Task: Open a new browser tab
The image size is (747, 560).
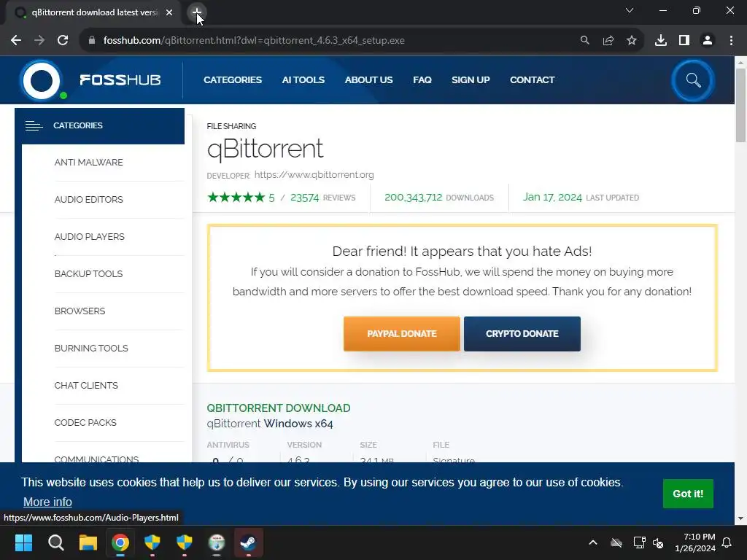Action: click(x=196, y=12)
